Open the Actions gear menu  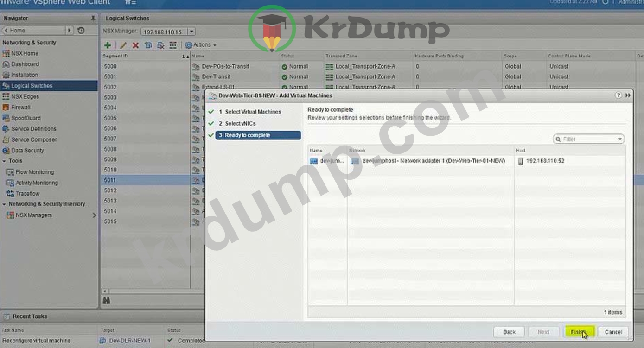201,45
